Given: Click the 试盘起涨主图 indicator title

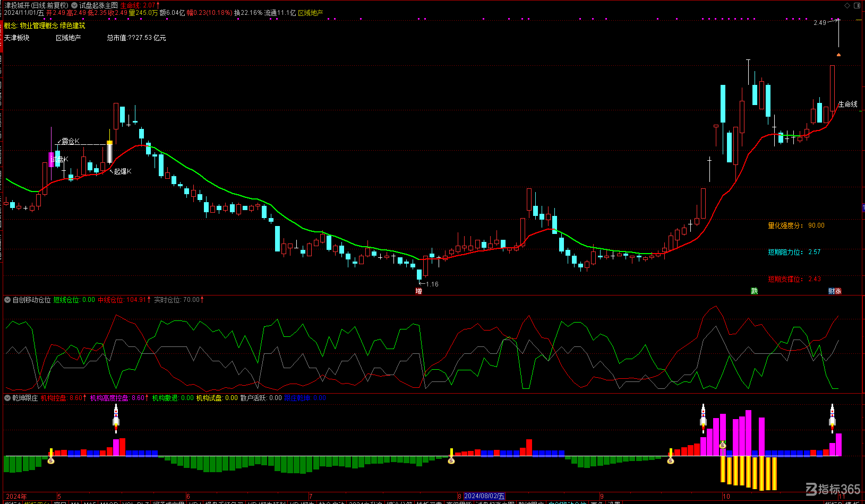Looking at the screenshot, I should pyautogui.click(x=99, y=5).
